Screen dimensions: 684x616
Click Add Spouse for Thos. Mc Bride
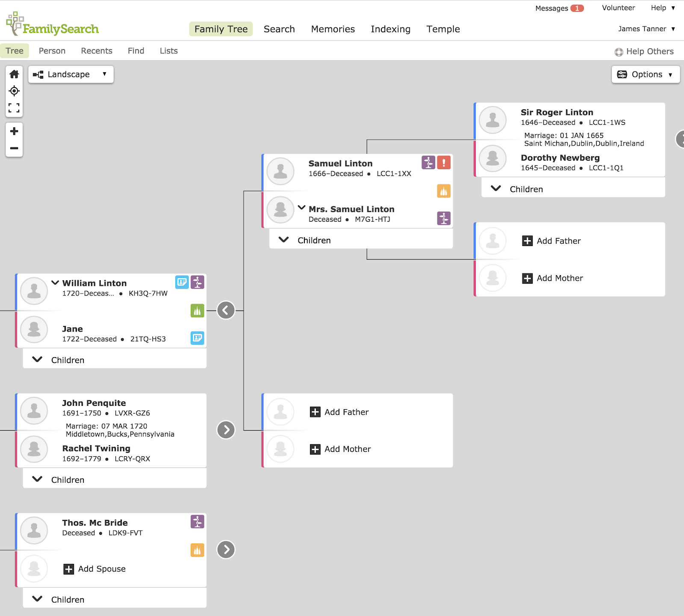95,569
